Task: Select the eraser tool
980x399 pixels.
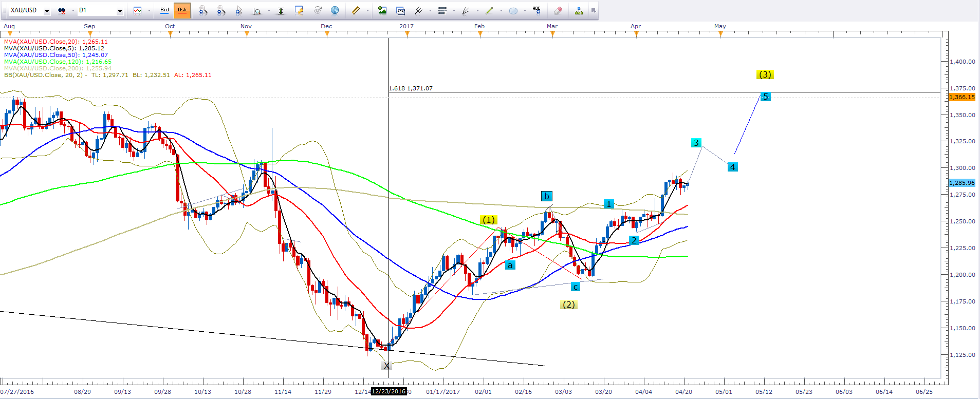Action: click(558, 10)
